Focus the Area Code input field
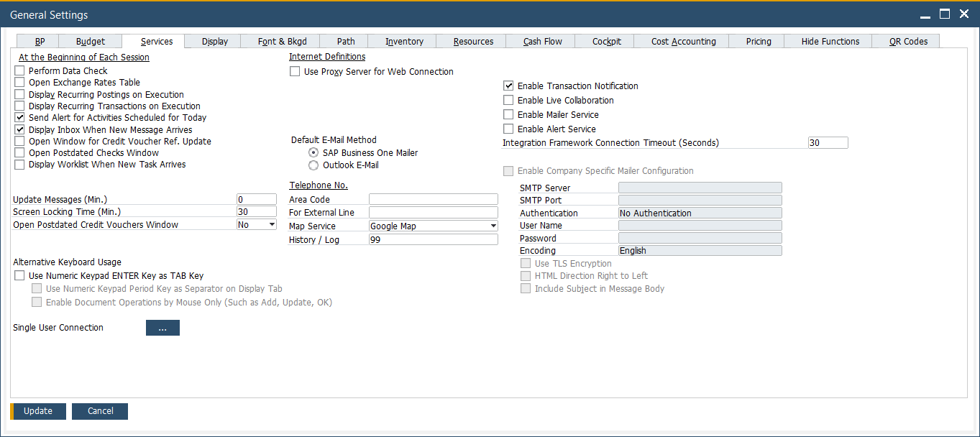 tap(433, 199)
